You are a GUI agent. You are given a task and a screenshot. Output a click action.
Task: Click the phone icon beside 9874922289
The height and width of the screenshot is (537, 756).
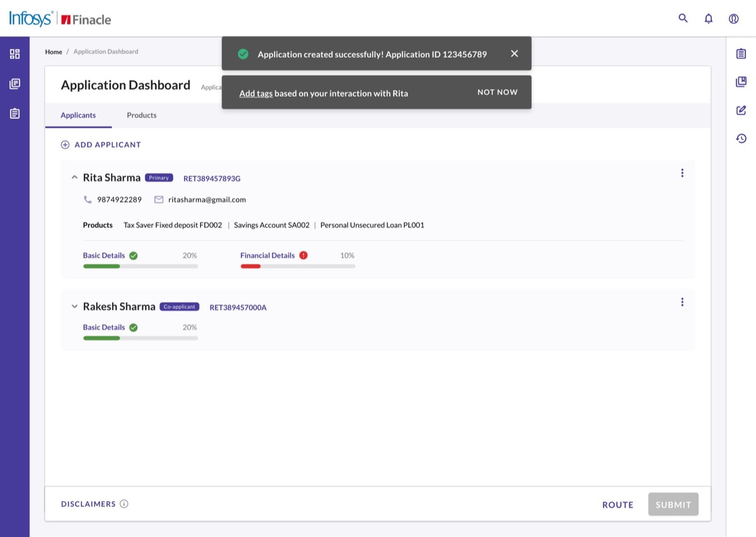pos(88,200)
